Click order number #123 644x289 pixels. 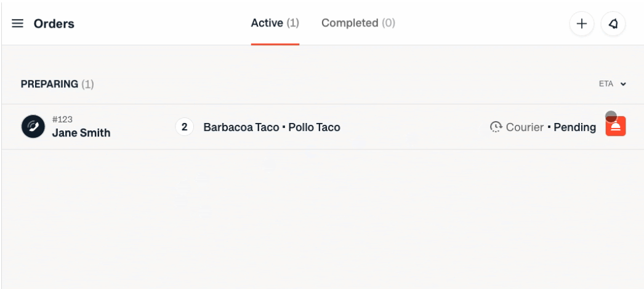pos(62,119)
